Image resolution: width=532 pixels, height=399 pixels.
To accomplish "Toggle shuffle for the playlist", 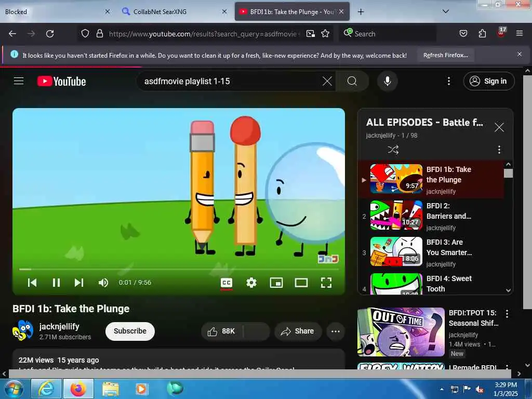I will click(x=393, y=150).
